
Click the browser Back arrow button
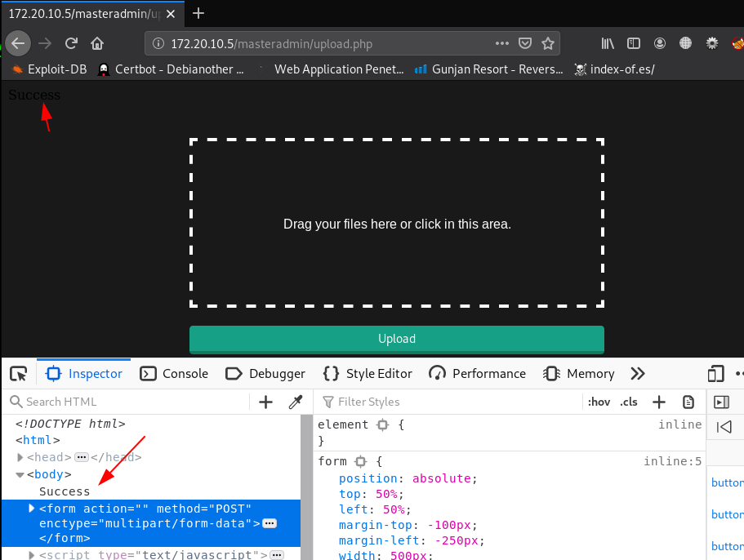tap(18, 43)
